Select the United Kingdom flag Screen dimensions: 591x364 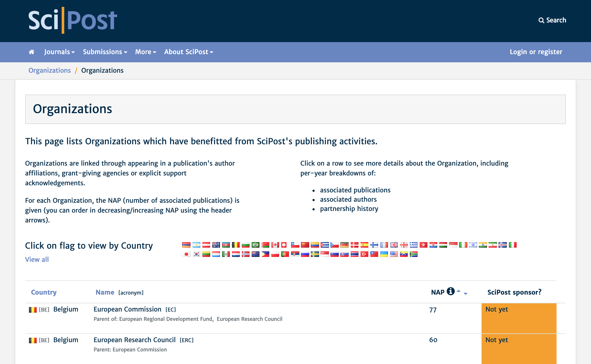[394, 245]
